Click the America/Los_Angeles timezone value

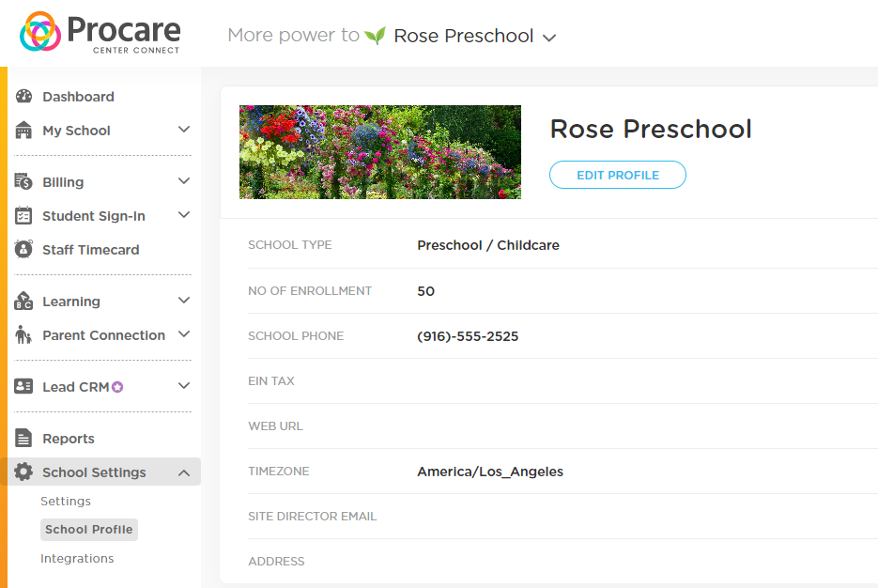pyautogui.click(x=490, y=472)
